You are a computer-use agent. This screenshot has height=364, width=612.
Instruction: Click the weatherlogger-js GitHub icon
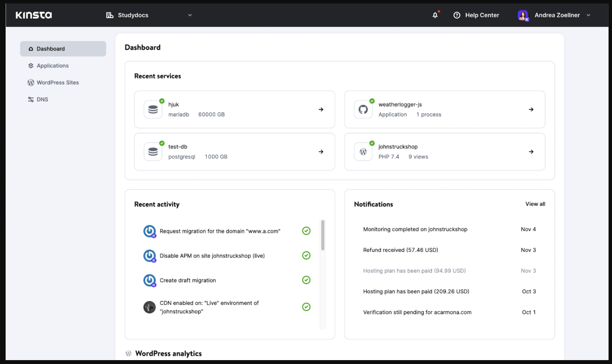click(363, 110)
